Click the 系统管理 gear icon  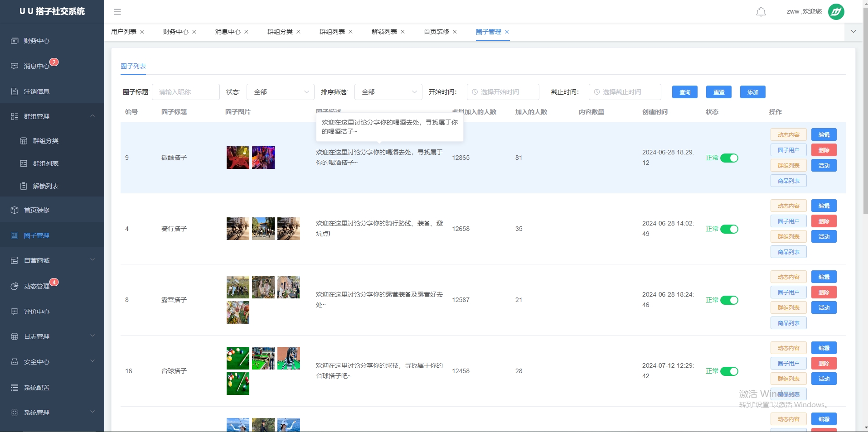tap(15, 413)
